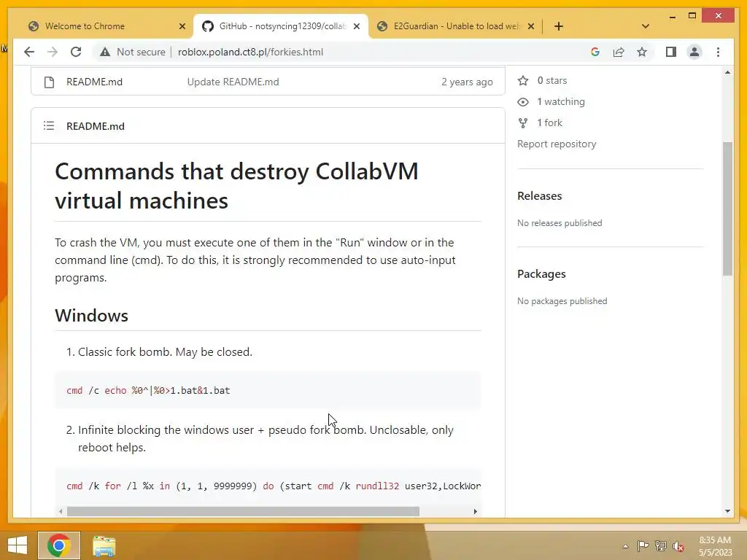Open the Windows Start button
The height and width of the screenshot is (560, 747).
point(18,545)
